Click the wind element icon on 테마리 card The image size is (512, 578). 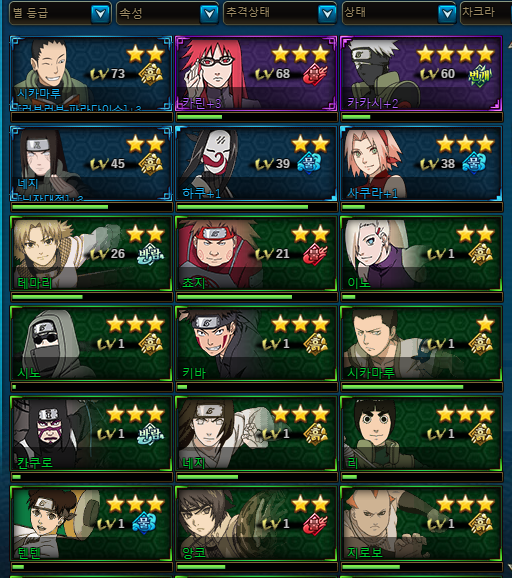click(151, 254)
